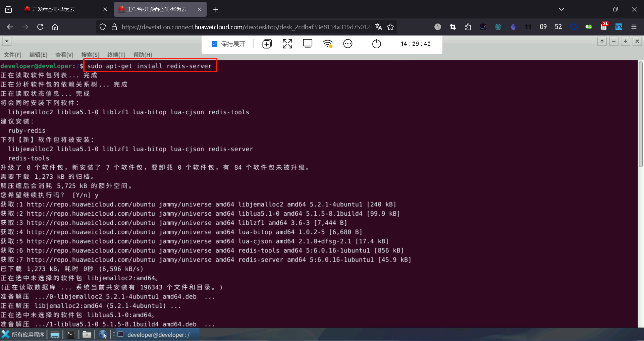Click the numbered circle badge extension icon
This screenshot has height=341, width=644.
click(x=437, y=27)
